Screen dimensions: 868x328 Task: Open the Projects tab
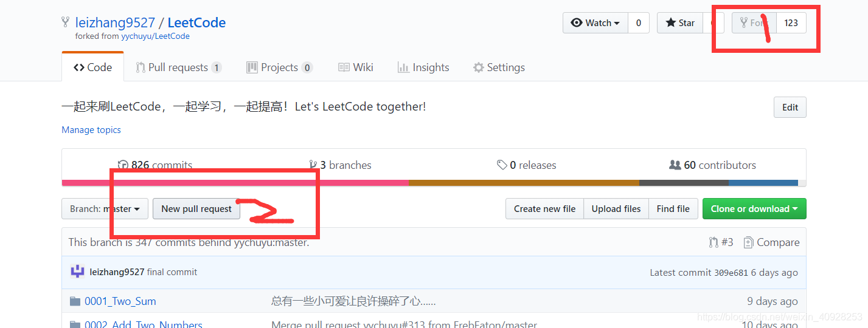(280, 67)
